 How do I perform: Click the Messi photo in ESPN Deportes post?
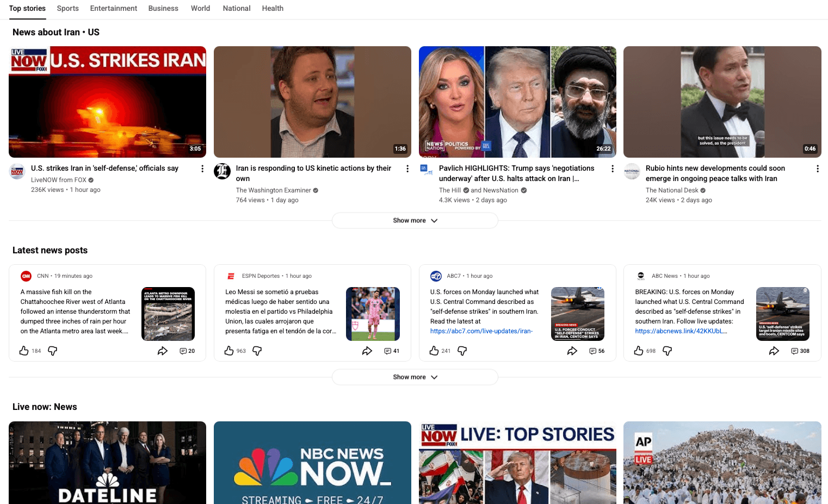point(373,314)
